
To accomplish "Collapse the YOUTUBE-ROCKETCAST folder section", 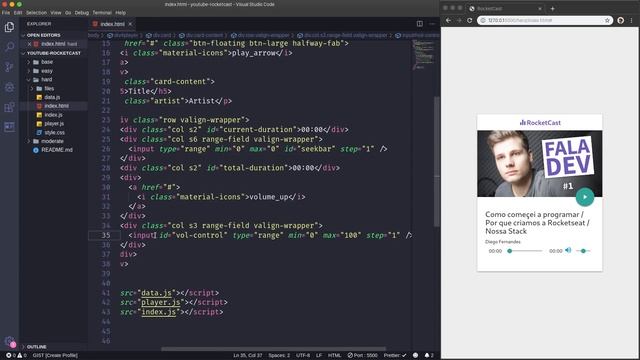I will [53, 53].
